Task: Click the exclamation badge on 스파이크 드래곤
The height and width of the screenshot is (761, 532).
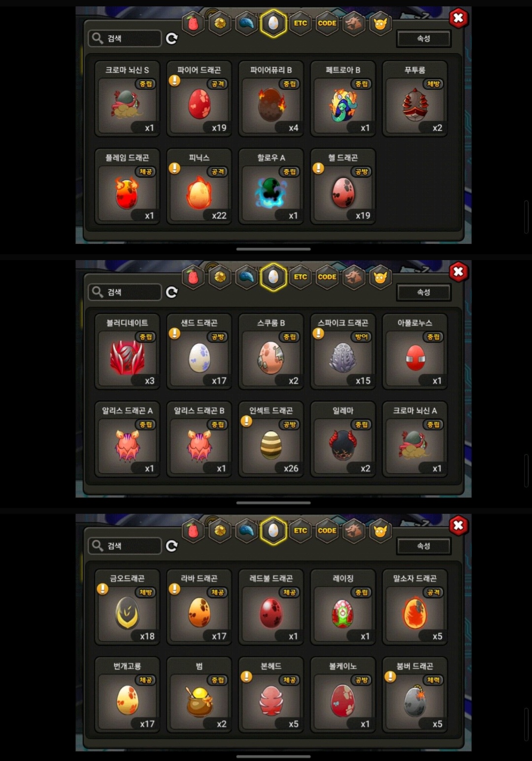Action: pos(318,333)
